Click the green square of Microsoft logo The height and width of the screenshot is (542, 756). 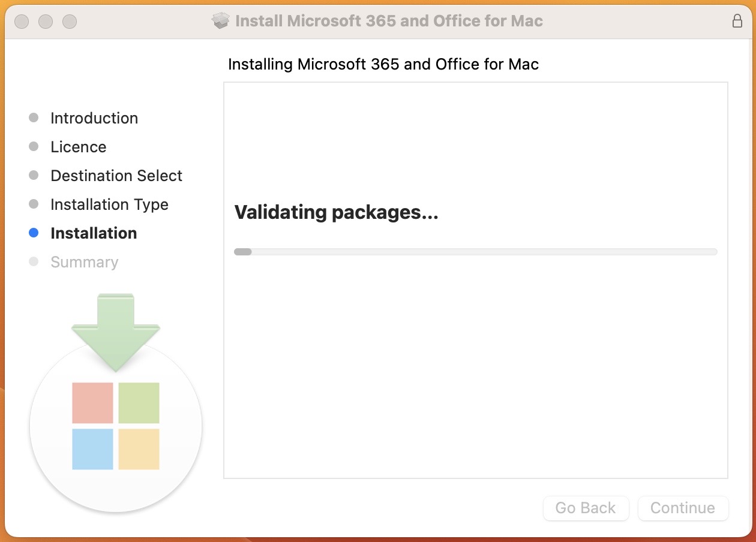(139, 403)
